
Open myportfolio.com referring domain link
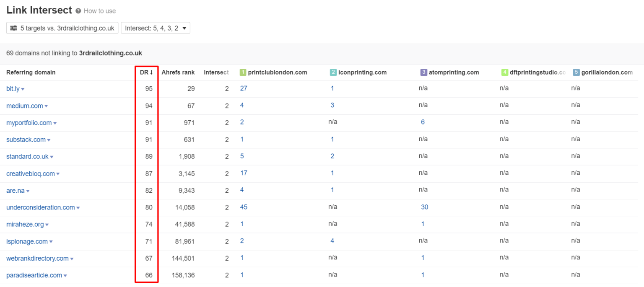29,123
